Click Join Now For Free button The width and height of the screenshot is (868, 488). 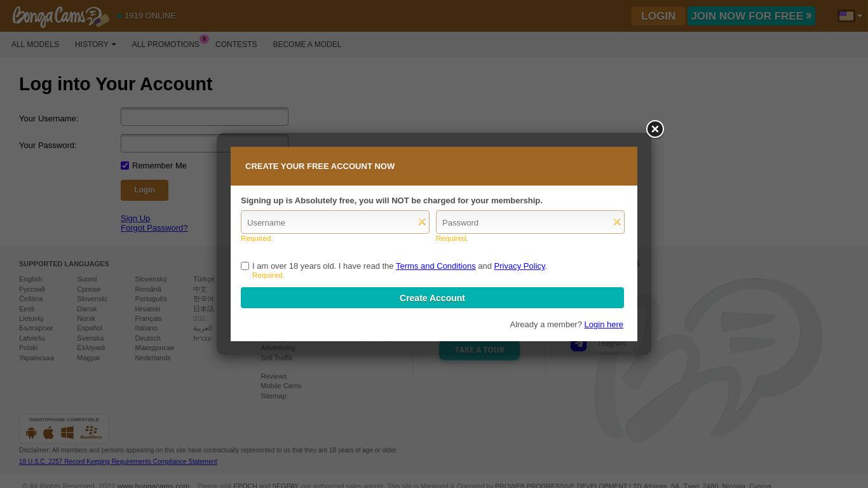point(751,16)
